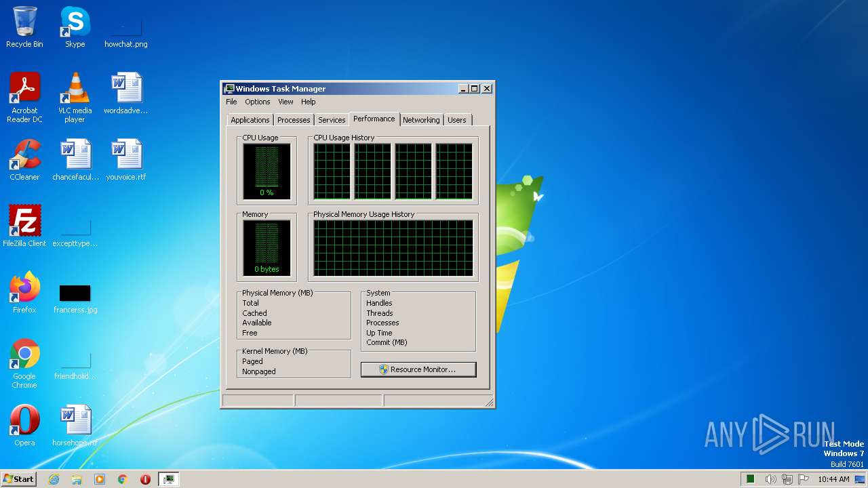
Task: Click the "Paged" kernel memory label
Action: tap(252, 361)
